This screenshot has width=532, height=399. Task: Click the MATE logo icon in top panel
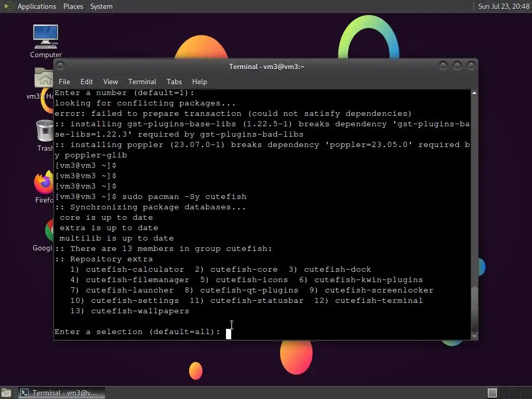pos(8,6)
